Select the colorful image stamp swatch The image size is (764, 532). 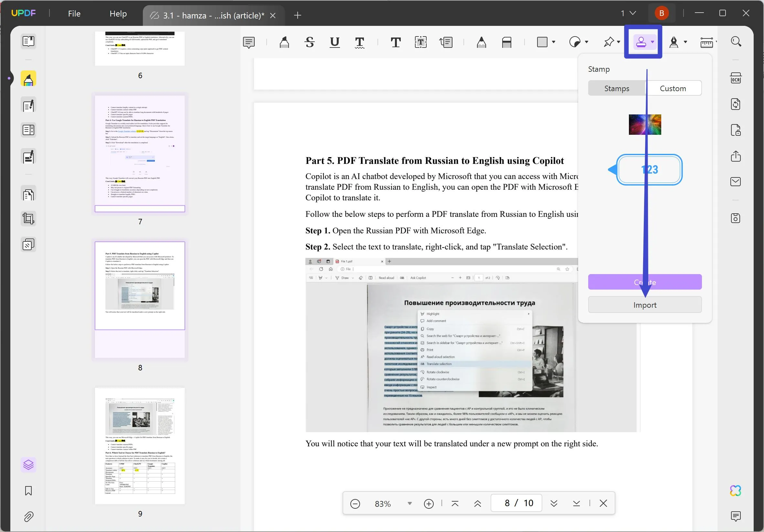coord(645,124)
